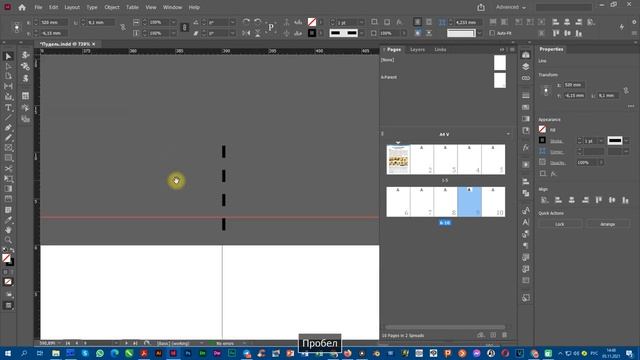Open the rotation angle dropdown
This screenshot has height=360, width=640.
click(232, 22)
